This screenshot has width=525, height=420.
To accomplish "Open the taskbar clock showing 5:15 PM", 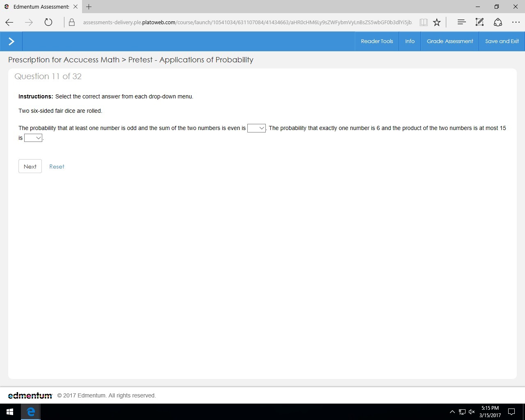I will [x=490, y=412].
